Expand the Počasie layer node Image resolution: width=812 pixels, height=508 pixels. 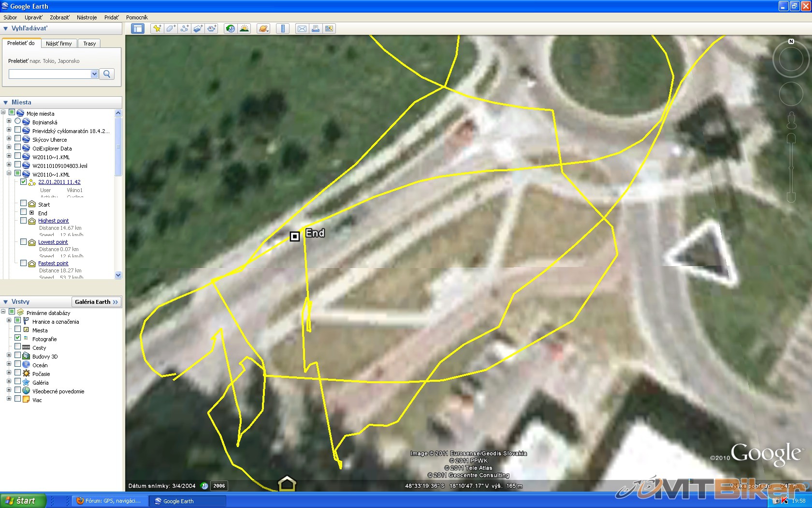click(9, 373)
